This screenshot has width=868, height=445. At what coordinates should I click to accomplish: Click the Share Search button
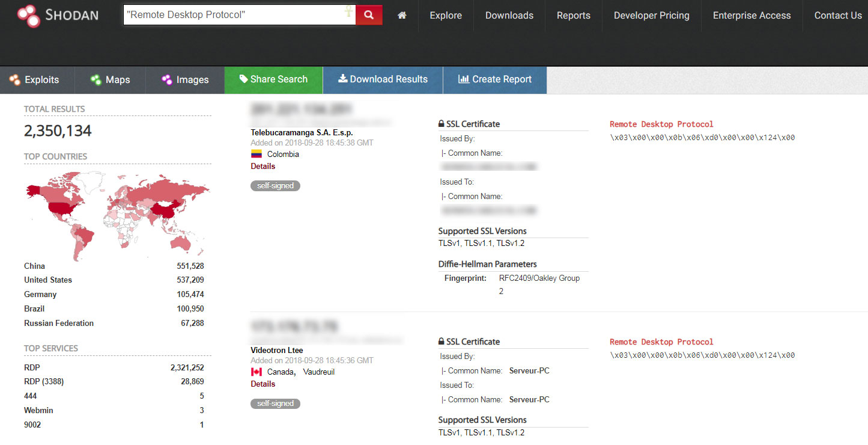click(273, 80)
